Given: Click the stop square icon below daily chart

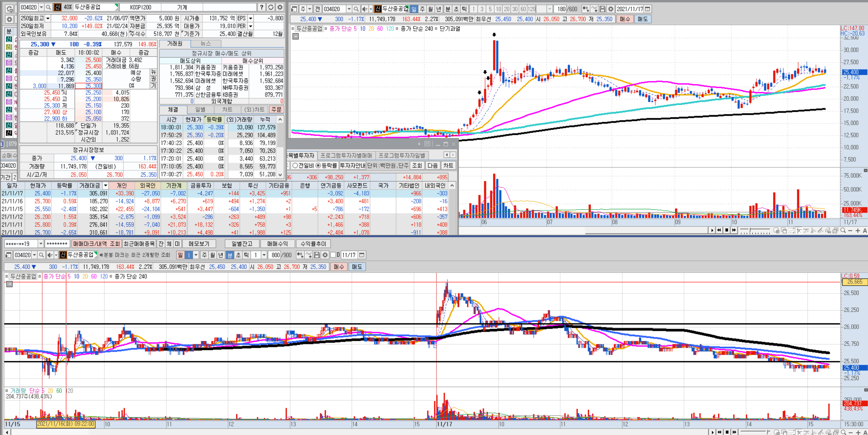Looking at the screenshot, I should pyautogui.click(x=726, y=230).
